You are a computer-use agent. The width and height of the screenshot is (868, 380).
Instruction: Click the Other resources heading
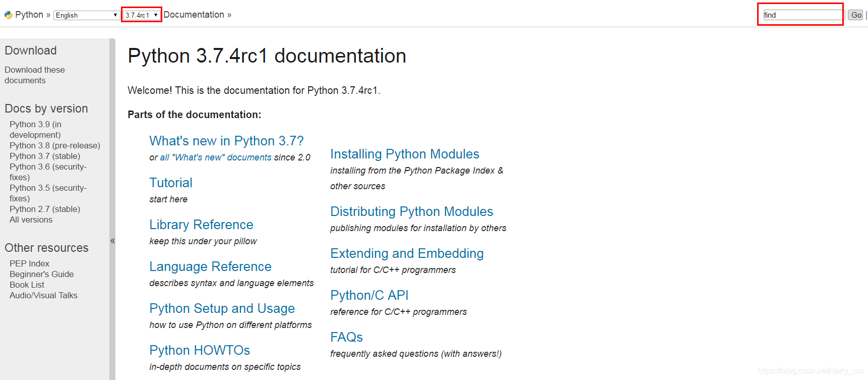(46, 248)
